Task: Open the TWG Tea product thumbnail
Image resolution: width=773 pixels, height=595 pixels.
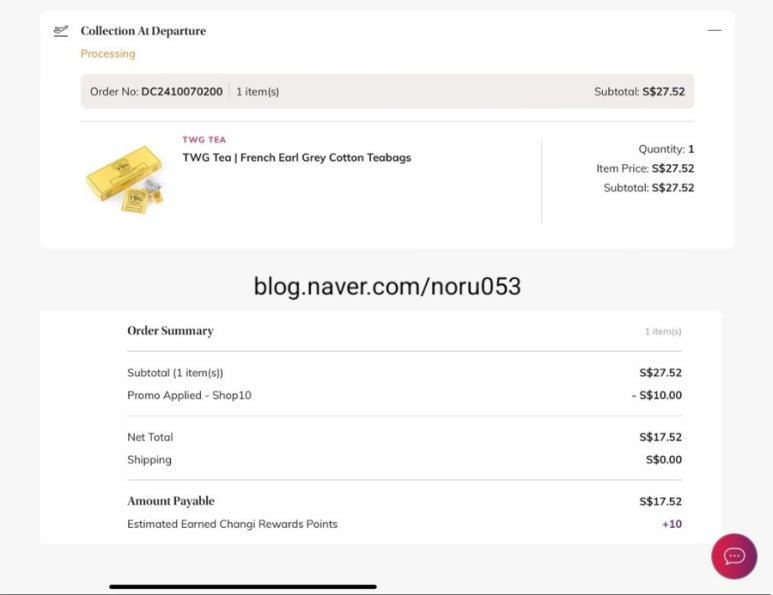Action: (x=125, y=180)
